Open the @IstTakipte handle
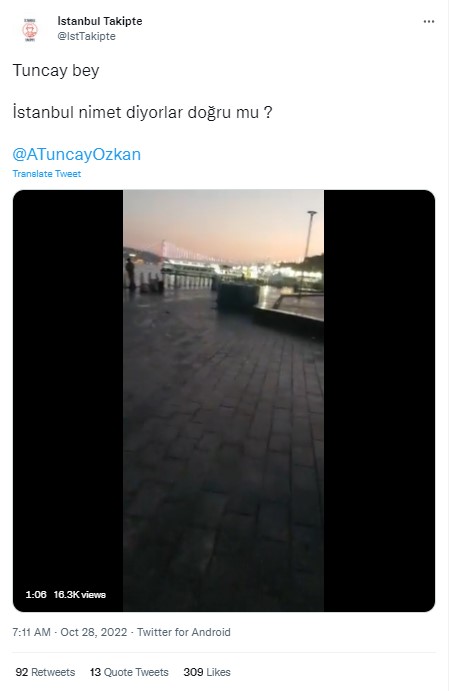The width and height of the screenshot is (450, 691). (86, 36)
